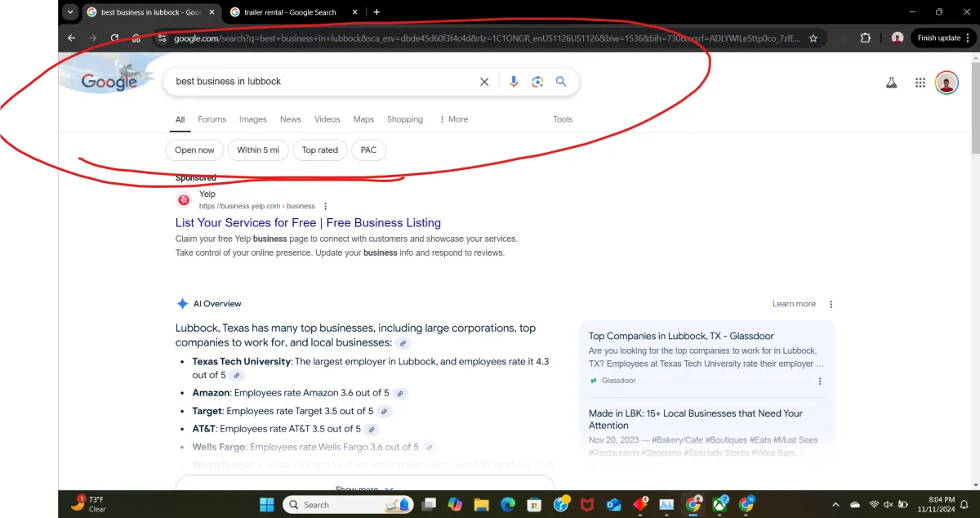Toggle the Within 5 mi filter
This screenshot has width=980, height=518.
pyautogui.click(x=258, y=150)
